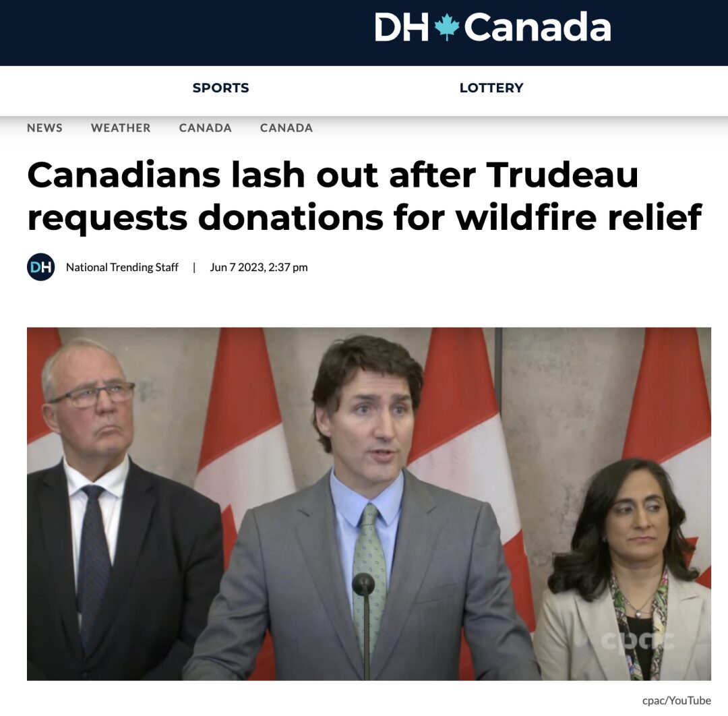Open the SPORTS section
The width and height of the screenshot is (728, 716).
point(220,88)
